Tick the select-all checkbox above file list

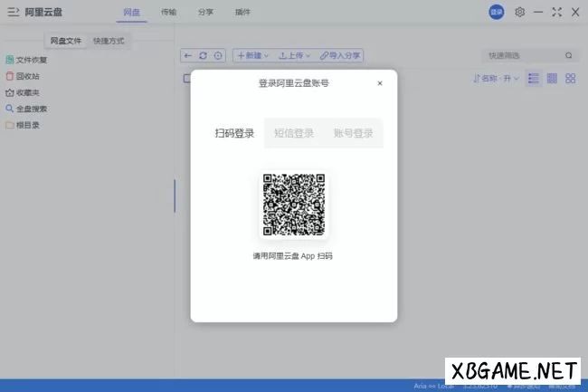coord(186,79)
